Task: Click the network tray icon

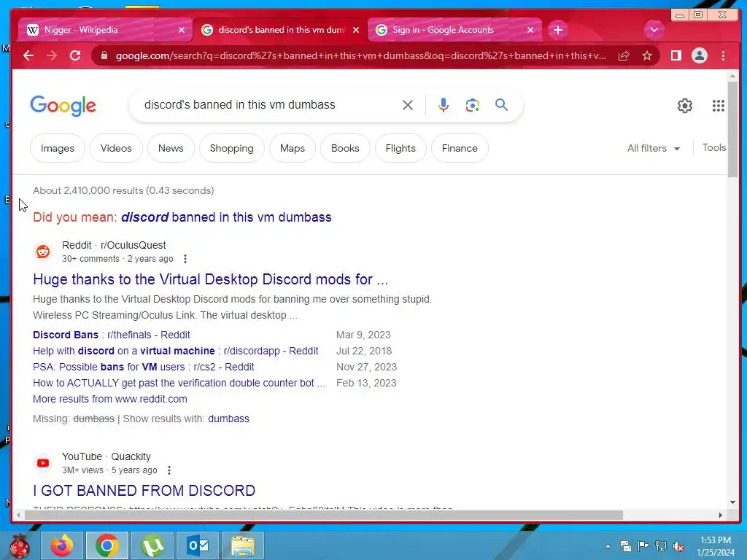Action: (x=661, y=546)
